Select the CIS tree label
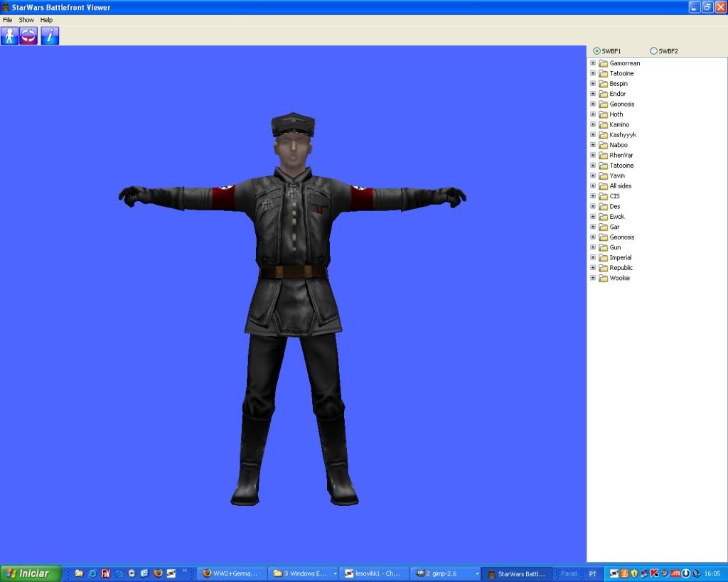 pyautogui.click(x=614, y=196)
